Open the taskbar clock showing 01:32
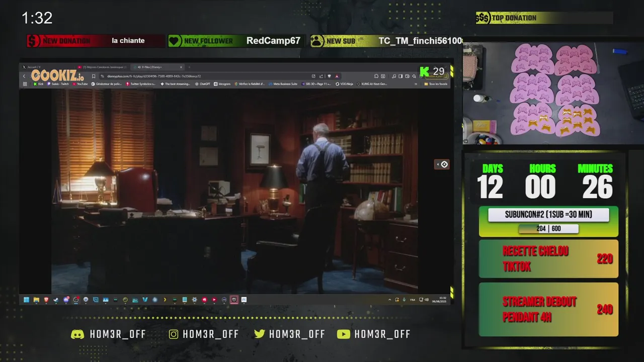644x362 pixels. pos(439,300)
